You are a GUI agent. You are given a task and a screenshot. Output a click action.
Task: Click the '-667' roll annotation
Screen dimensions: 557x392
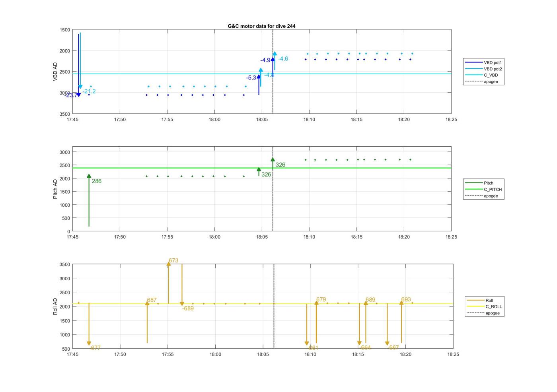coord(393,348)
